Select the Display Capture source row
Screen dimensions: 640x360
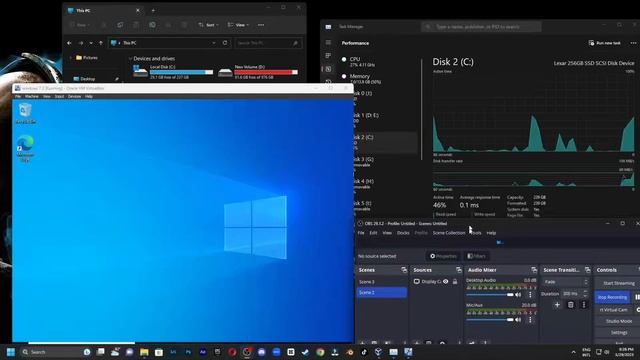[436, 282]
